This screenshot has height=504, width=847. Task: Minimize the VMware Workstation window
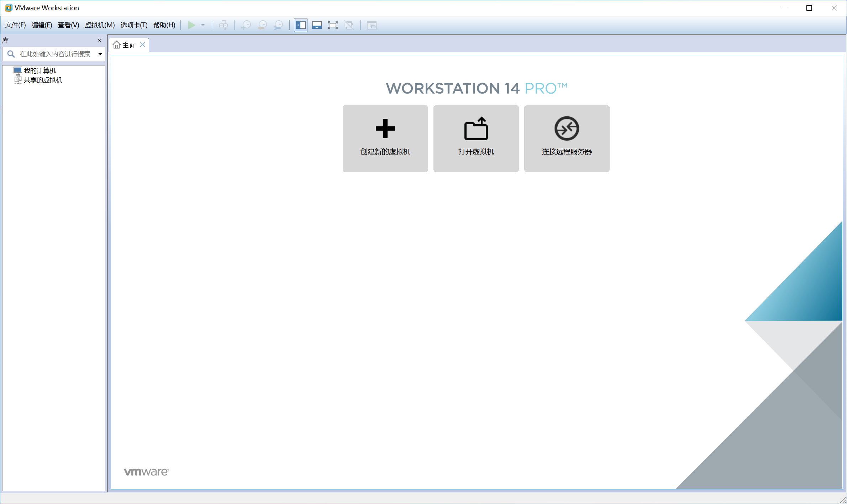[x=784, y=8]
